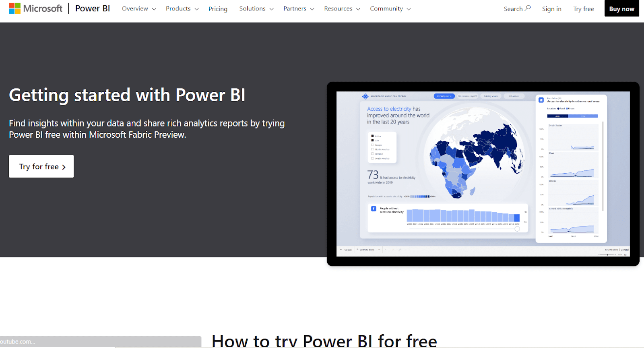Click the blue home icon in side panel
The width and height of the screenshot is (644, 348).
pos(541,100)
